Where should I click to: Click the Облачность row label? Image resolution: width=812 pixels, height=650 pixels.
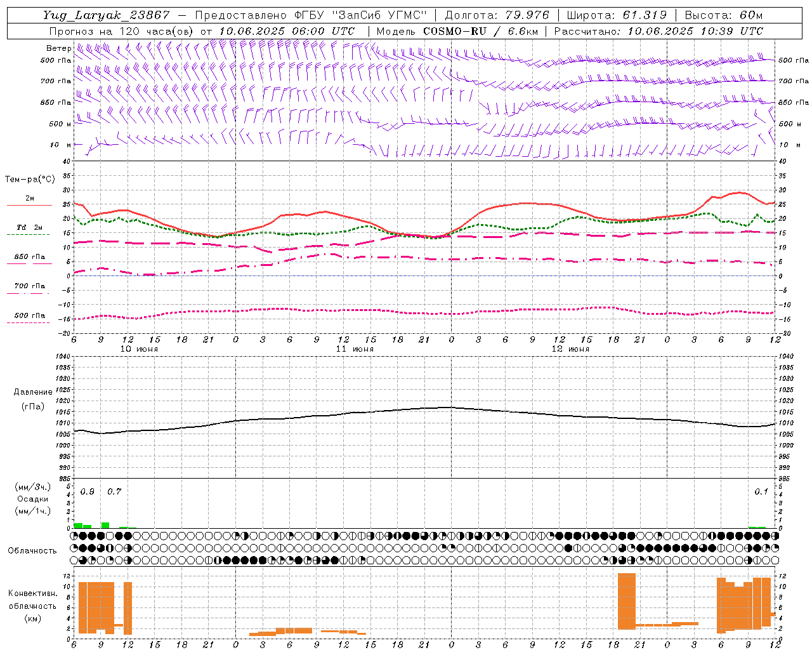coord(32,551)
